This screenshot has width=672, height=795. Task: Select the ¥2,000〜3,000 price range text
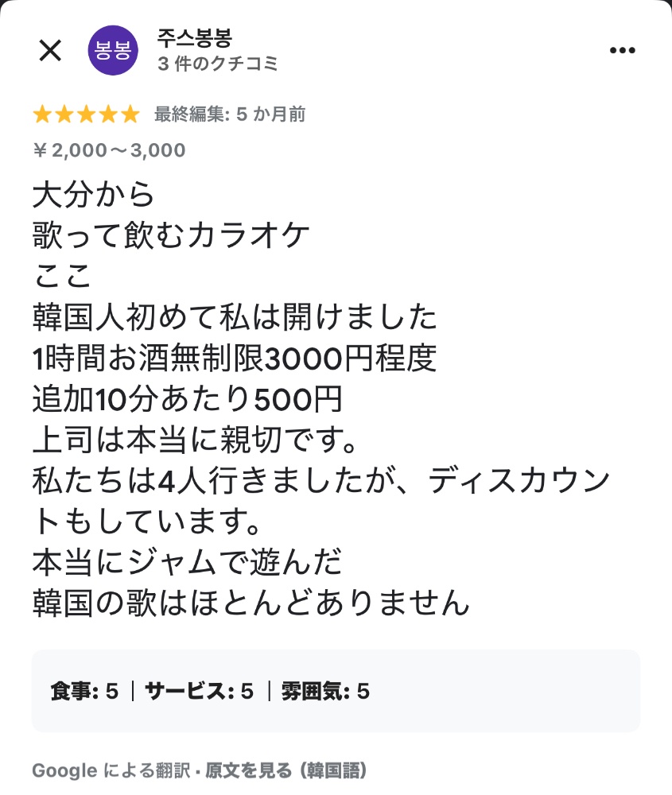109,150
